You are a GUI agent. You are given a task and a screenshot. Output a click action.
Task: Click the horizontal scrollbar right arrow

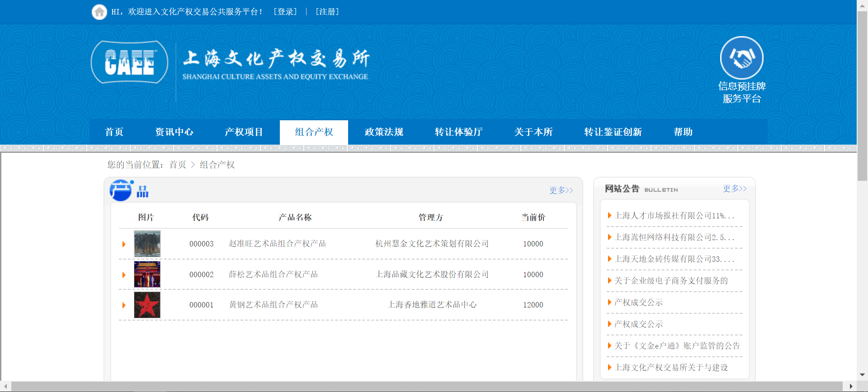(x=851, y=387)
